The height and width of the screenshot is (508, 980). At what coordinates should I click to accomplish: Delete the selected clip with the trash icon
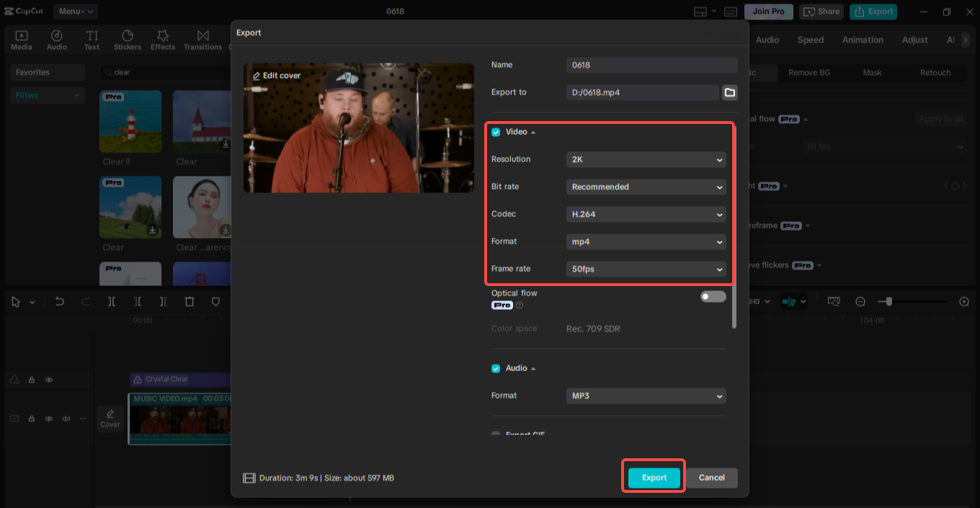coord(189,301)
